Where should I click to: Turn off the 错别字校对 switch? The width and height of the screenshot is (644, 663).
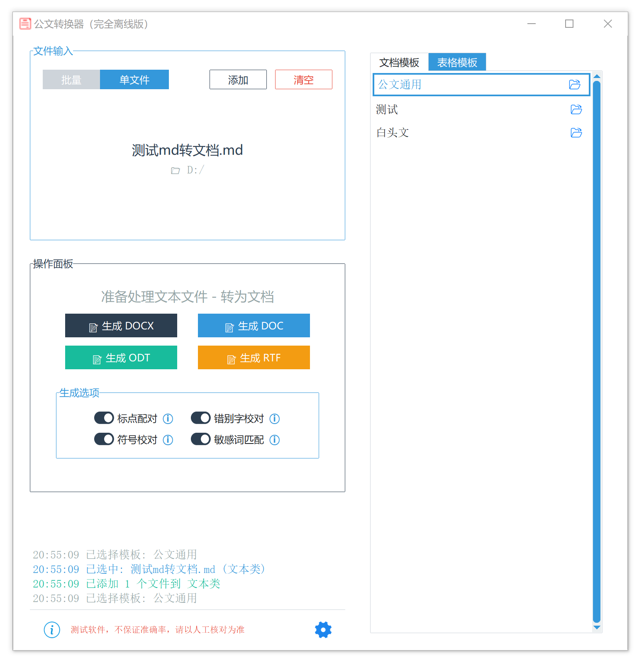point(200,418)
